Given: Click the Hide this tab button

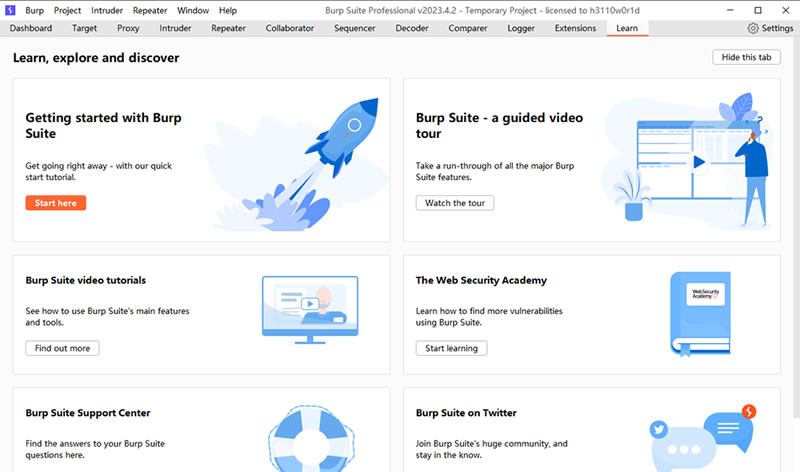Looking at the screenshot, I should [746, 57].
